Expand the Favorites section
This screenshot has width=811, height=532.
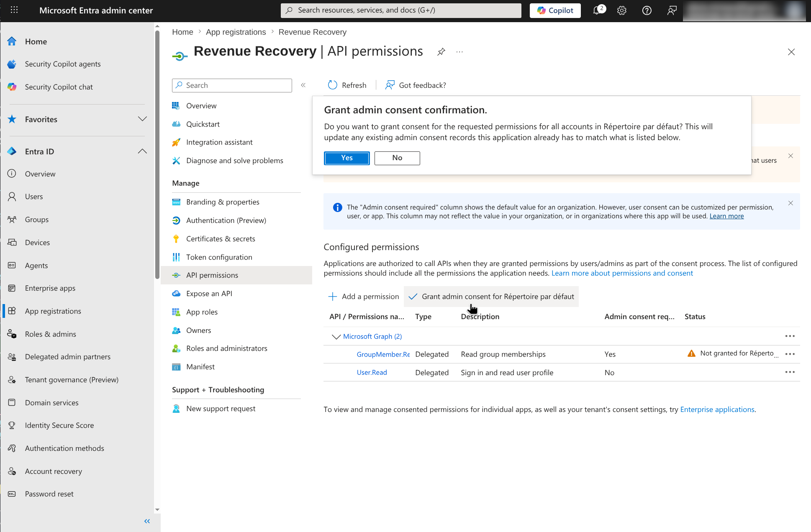coord(142,119)
